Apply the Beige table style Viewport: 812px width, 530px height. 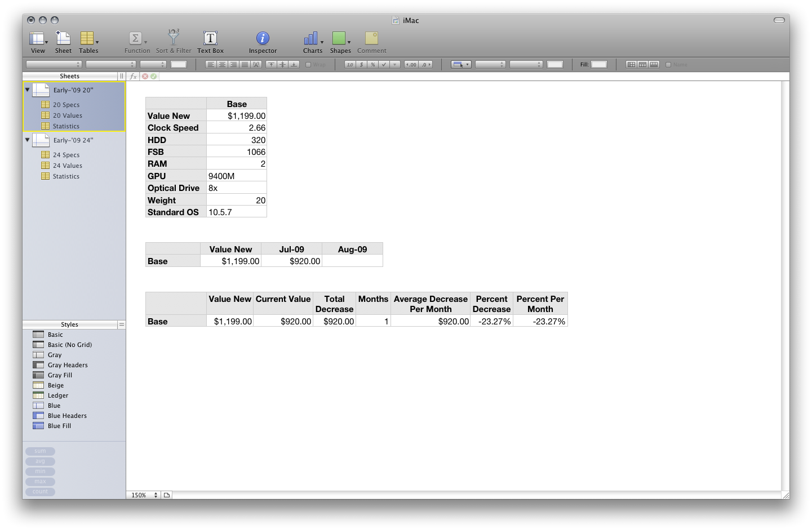pos(56,385)
